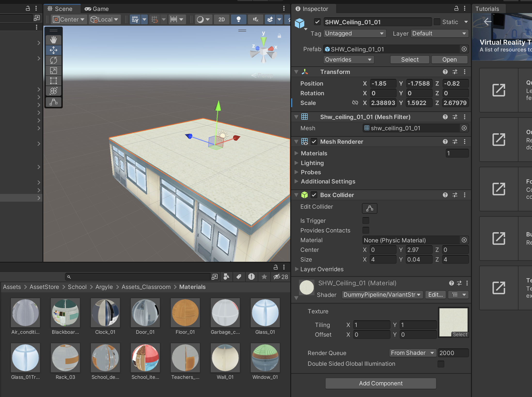
Task: Select the Scale tool
Action: coord(54,71)
